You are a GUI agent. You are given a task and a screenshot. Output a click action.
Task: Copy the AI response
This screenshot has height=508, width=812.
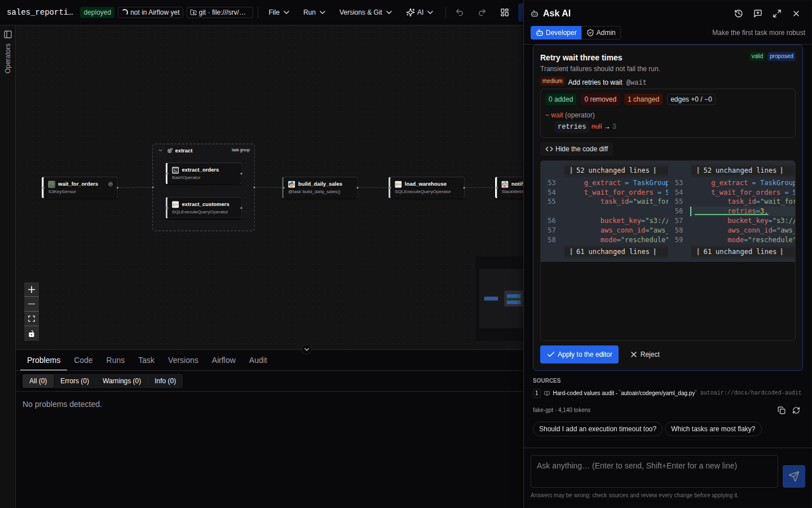click(x=782, y=410)
